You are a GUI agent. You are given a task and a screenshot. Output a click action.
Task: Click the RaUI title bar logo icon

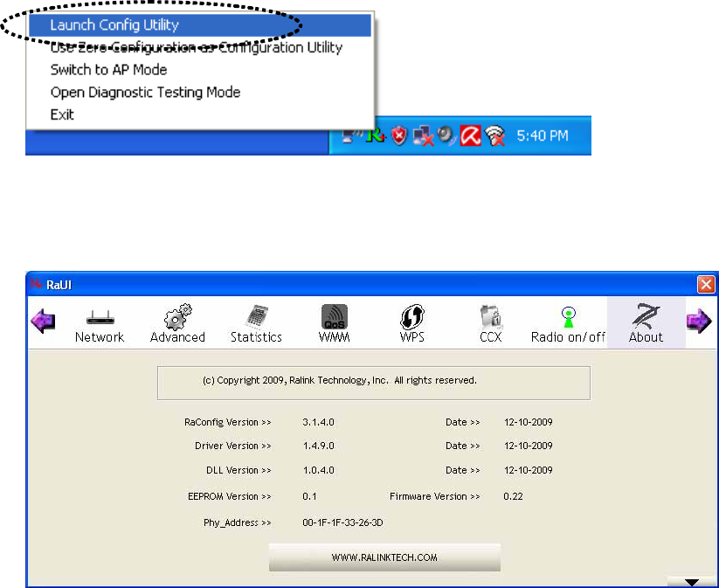click(36, 284)
